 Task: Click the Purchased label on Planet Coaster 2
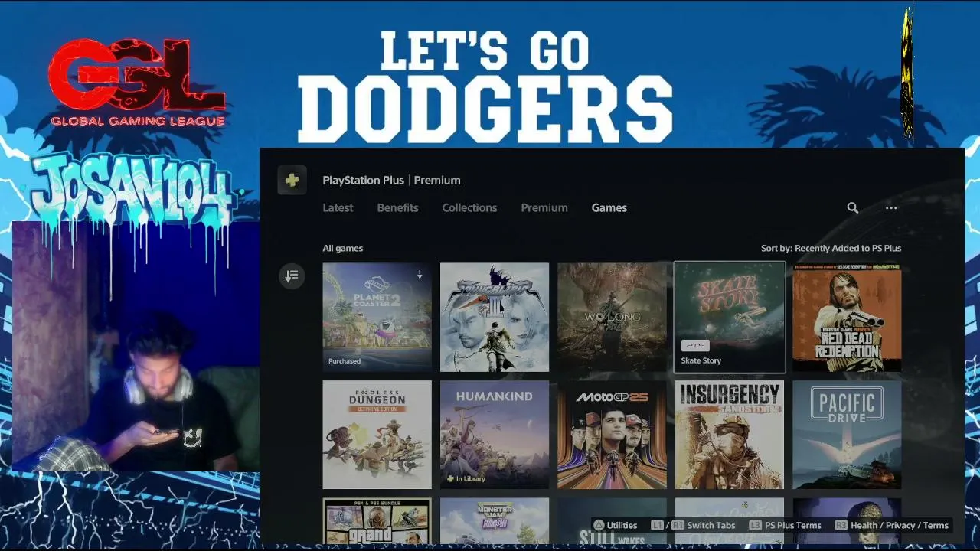(345, 361)
